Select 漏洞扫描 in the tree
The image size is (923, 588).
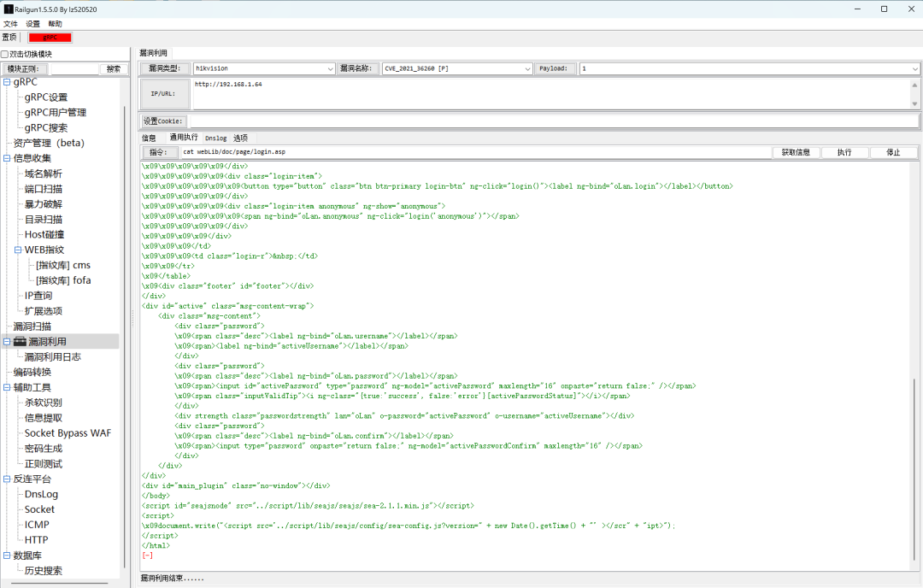[32, 326]
